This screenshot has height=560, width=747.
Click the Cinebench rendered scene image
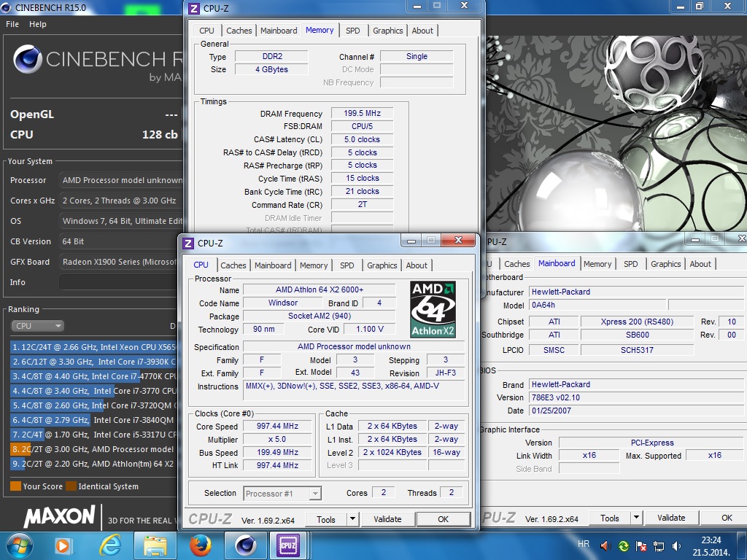coord(616,133)
